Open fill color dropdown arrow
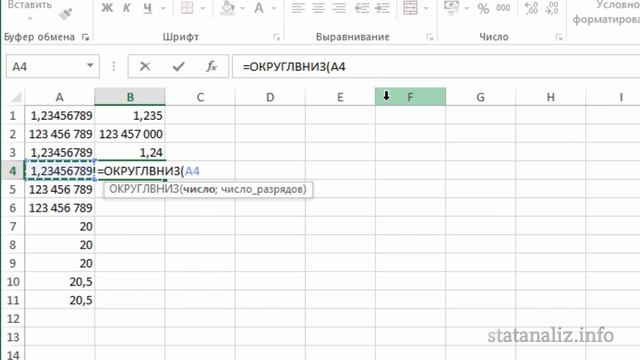Screen dimensions: 640x360 click(x=242, y=8)
